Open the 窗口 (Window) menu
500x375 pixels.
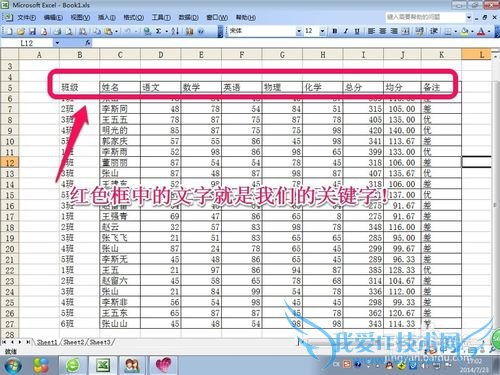pos(217,18)
